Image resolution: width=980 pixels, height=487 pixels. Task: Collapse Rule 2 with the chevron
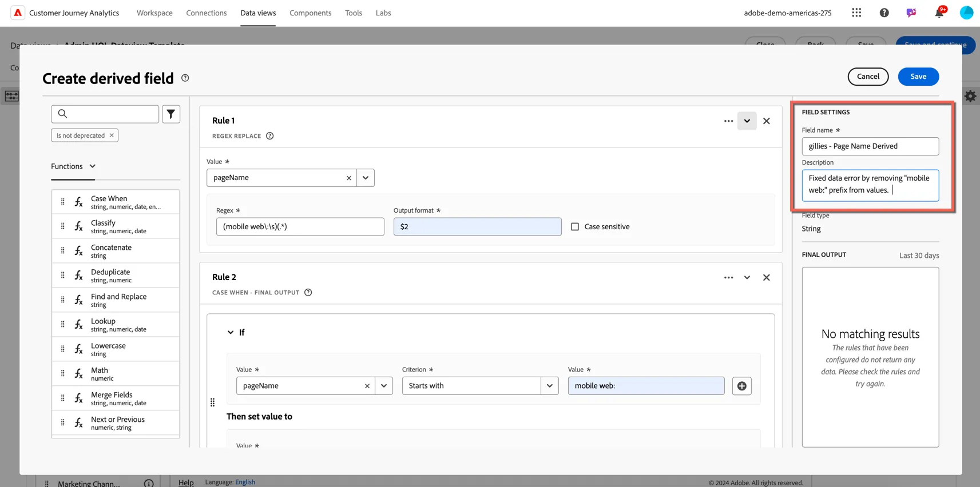pyautogui.click(x=747, y=277)
